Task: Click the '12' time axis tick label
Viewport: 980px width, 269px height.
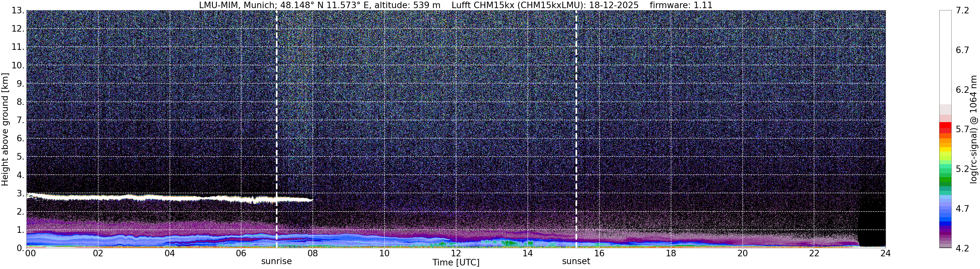Action: coord(456,254)
